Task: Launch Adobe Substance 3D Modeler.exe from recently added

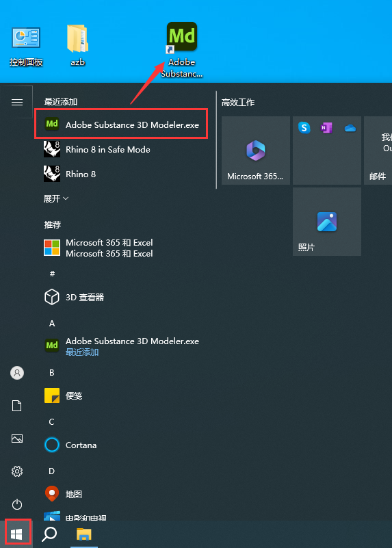Action: (121, 124)
